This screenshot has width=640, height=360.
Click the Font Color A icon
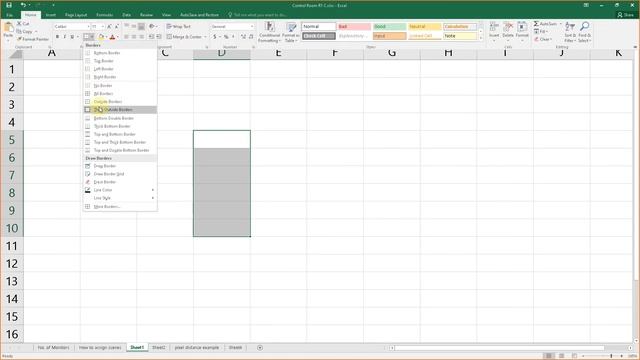click(112, 37)
